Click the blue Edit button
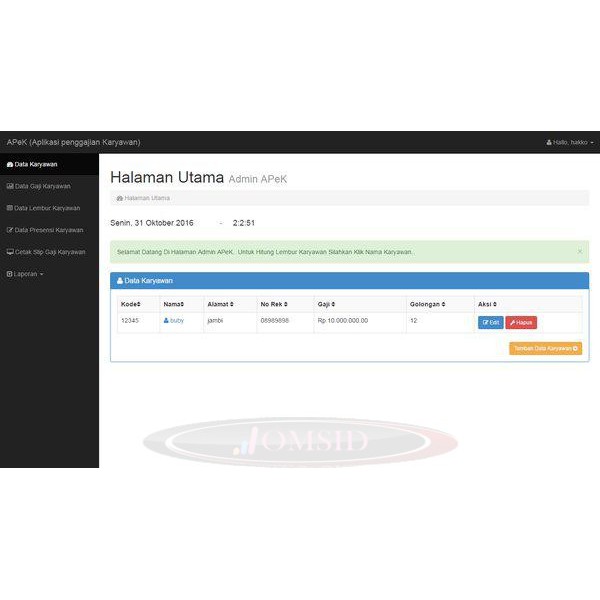Screen dimensions: 600x600 click(491, 323)
